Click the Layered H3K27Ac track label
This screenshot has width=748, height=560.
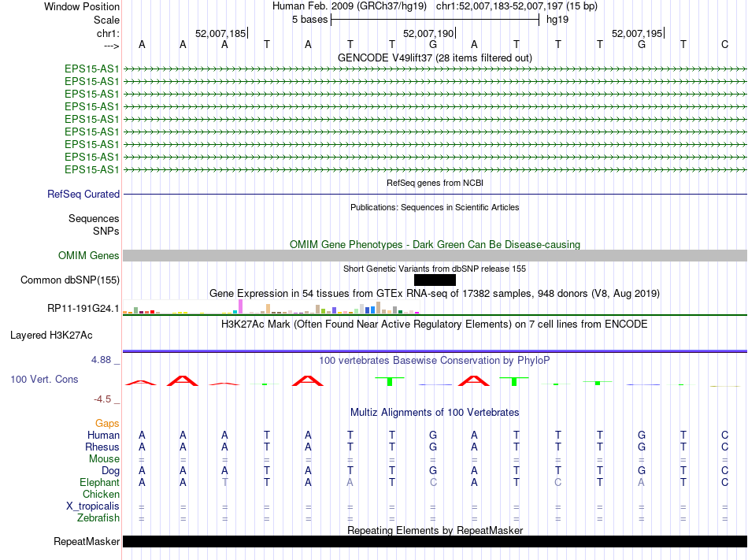point(51,336)
